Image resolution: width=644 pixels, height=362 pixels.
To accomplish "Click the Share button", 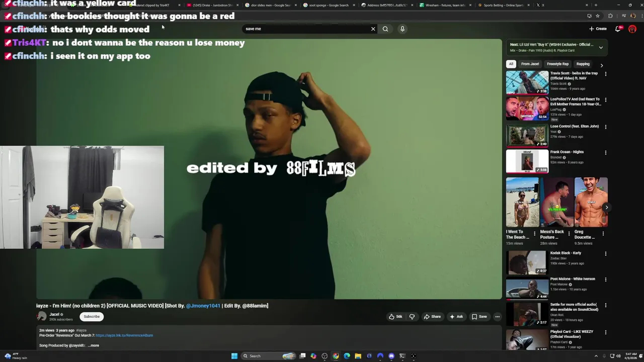I will point(432,317).
